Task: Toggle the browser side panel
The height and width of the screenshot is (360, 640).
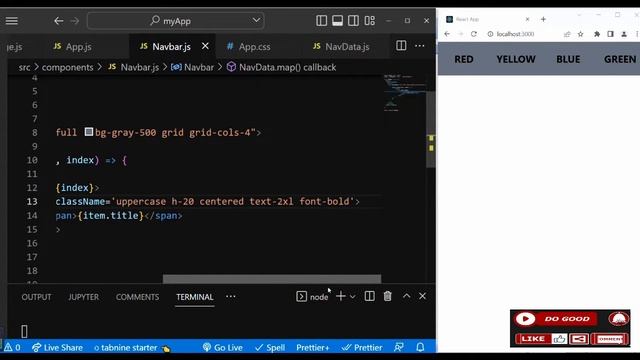Action: [x=610, y=34]
